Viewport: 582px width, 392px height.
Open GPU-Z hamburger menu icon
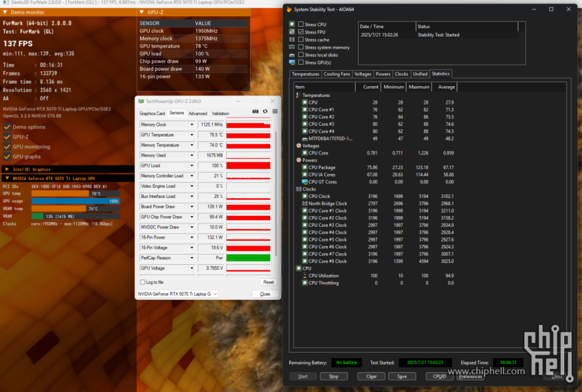click(x=275, y=112)
